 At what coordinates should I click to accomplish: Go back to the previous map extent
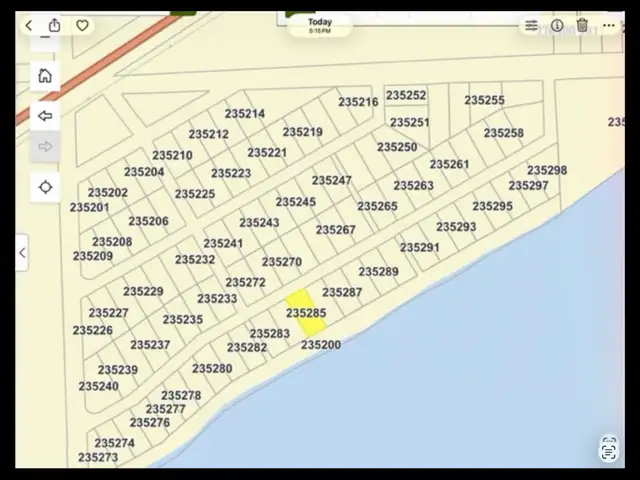click(45, 116)
